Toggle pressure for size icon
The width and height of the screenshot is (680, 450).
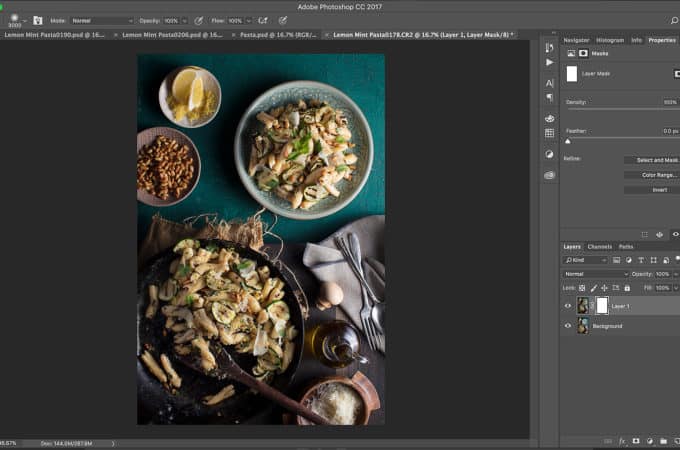(283, 20)
